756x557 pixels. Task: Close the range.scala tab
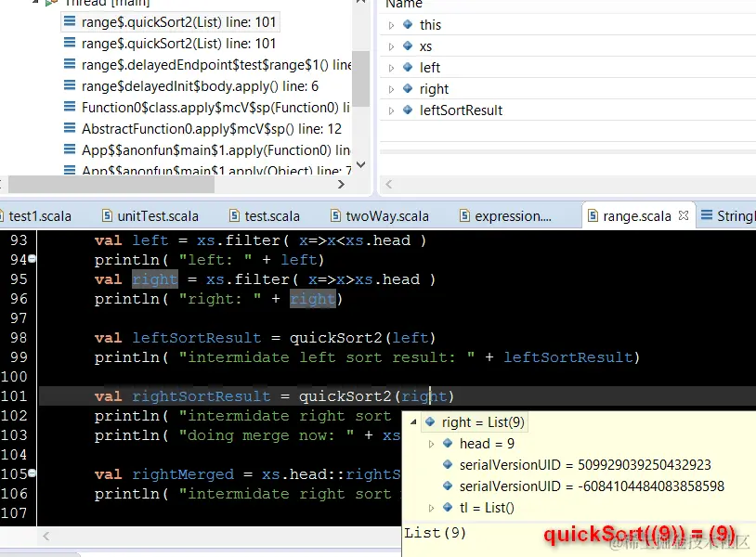pos(684,215)
